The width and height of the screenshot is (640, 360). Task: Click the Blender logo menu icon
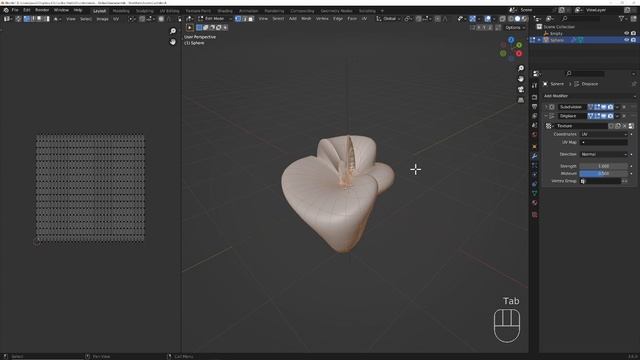tap(6, 10)
